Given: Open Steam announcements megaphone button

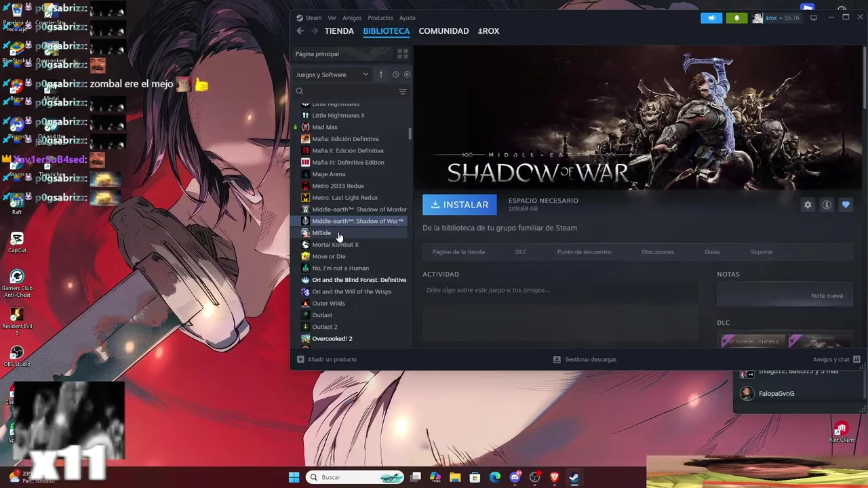Looking at the screenshot, I should [x=711, y=18].
